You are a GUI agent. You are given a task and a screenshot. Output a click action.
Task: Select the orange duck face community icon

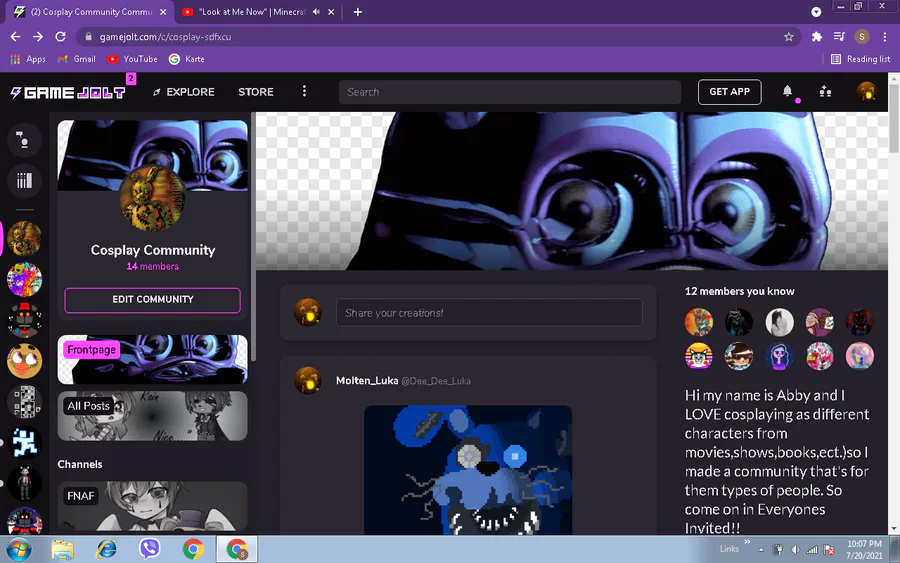point(24,361)
